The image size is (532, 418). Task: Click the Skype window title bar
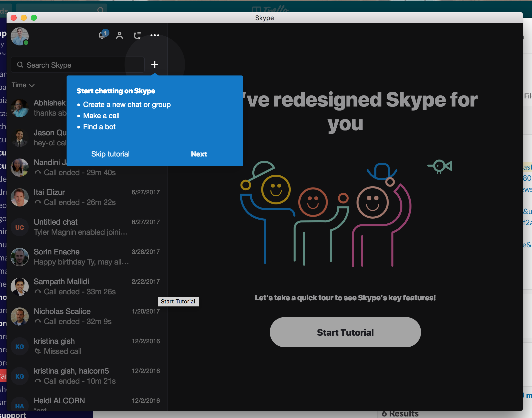pos(264,18)
